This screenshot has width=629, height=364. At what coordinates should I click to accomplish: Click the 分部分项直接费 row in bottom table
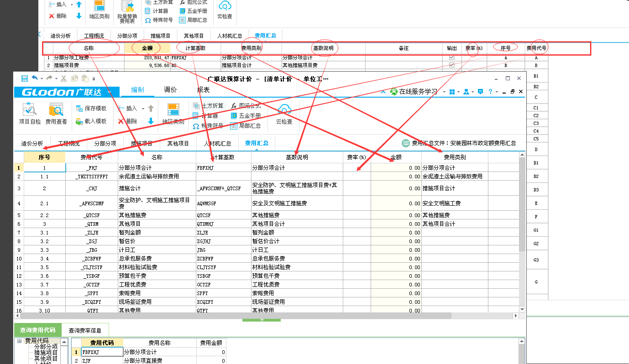(x=148, y=361)
